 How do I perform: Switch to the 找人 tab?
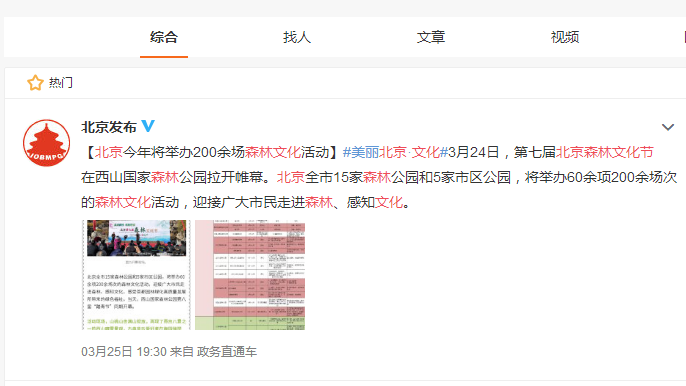(297, 37)
